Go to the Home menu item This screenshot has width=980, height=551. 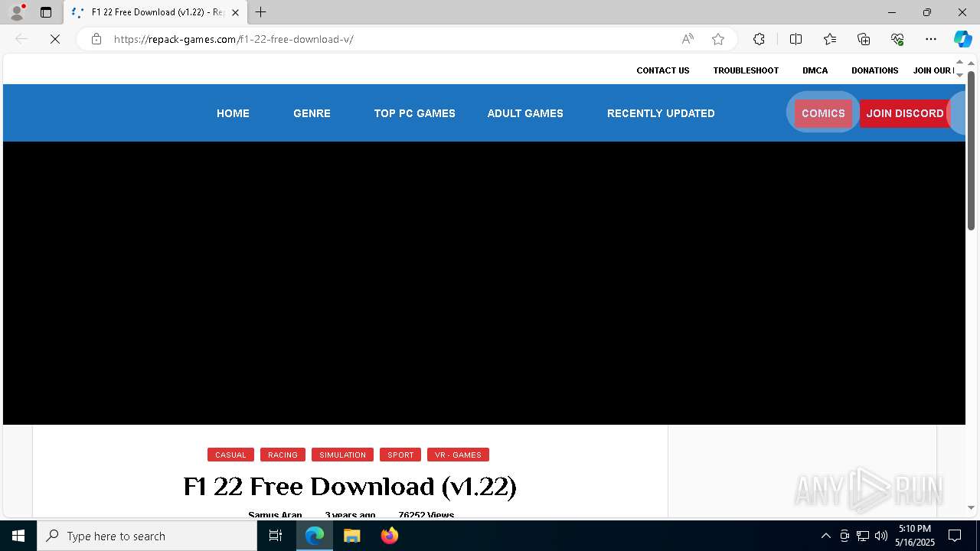233,113
